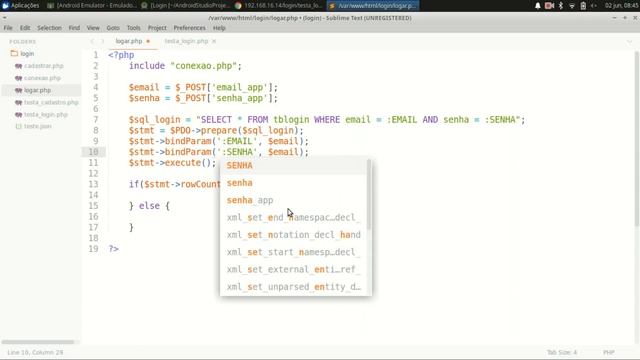Switch to Android Studio login taskbar window
This screenshot has height=360, width=640.
(x=186, y=5)
